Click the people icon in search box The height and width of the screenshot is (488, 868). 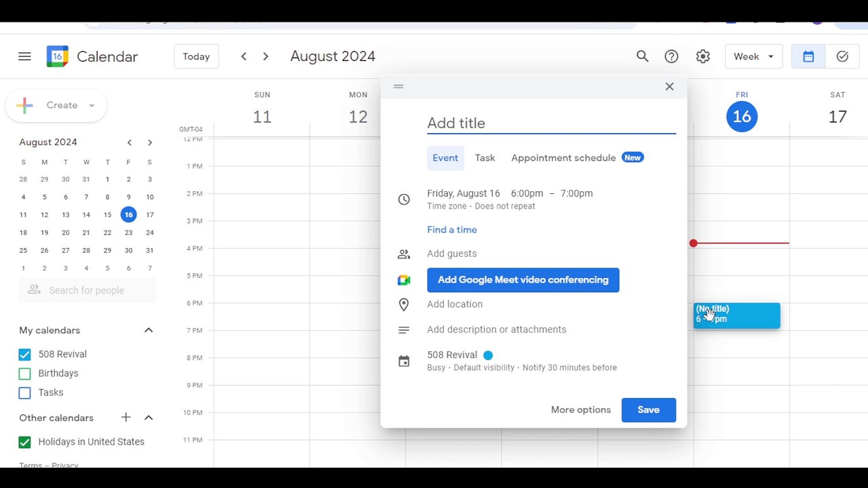34,290
